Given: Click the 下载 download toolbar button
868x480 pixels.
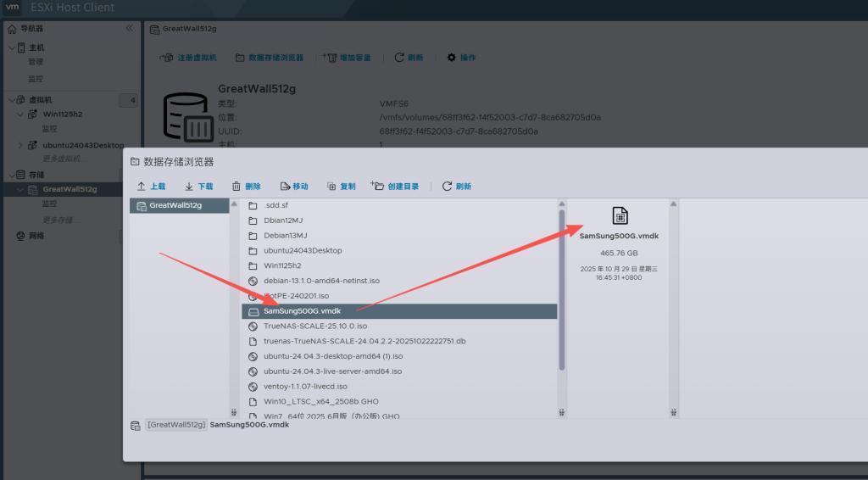Looking at the screenshot, I should coord(199,187).
